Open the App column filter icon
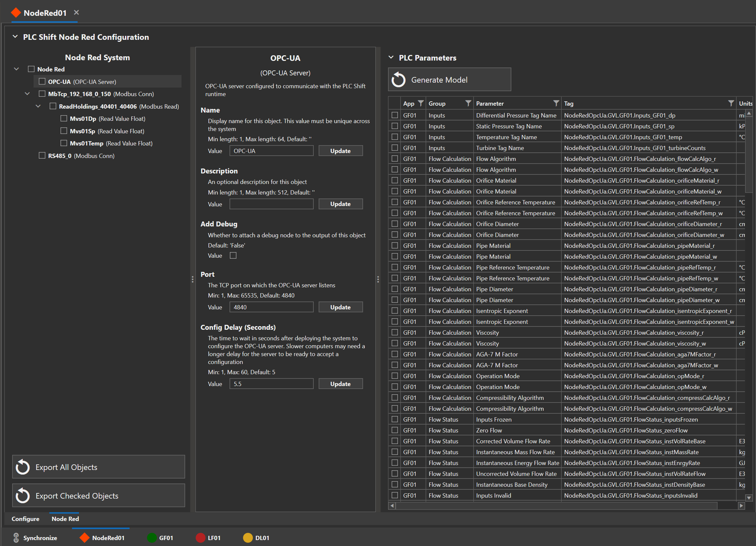This screenshot has width=756, height=546. tap(421, 103)
